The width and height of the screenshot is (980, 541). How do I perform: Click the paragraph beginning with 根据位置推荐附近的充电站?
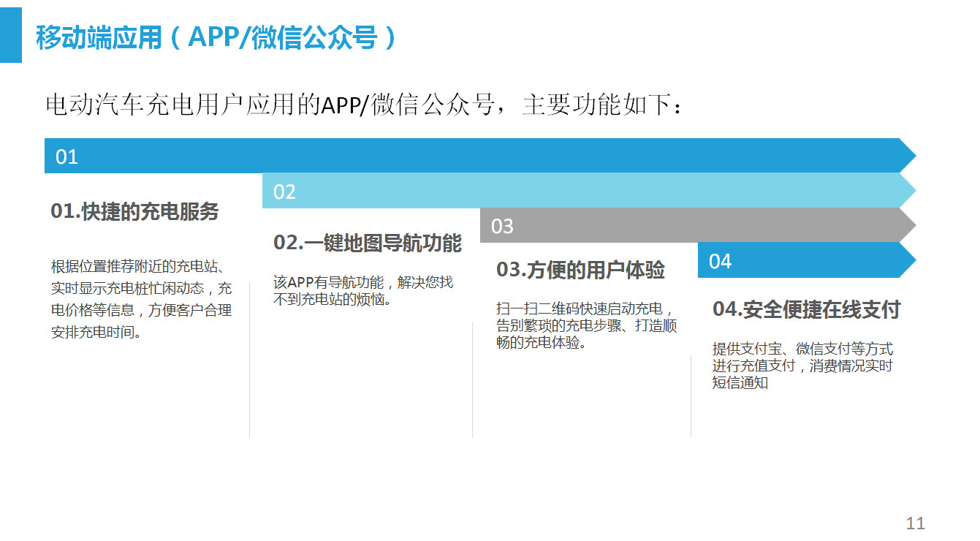coord(141,299)
